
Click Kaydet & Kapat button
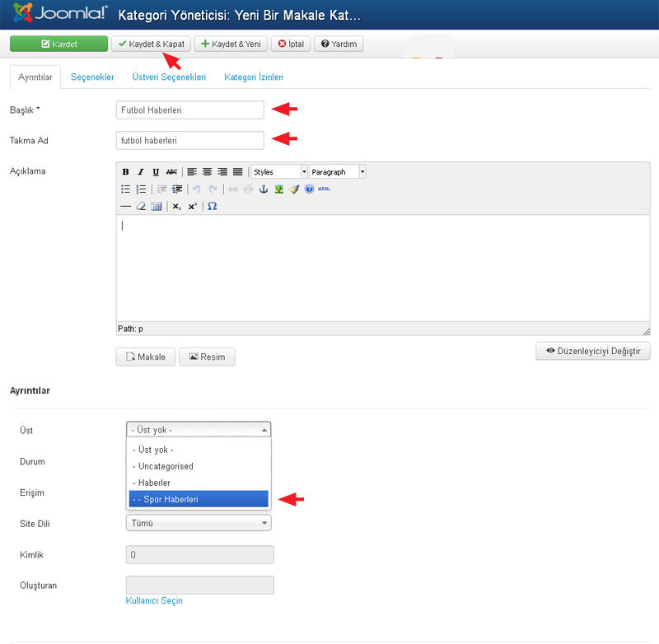point(151,44)
